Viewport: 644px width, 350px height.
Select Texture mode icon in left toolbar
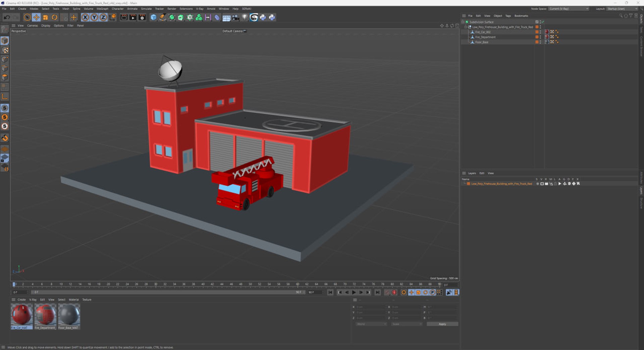(5, 50)
